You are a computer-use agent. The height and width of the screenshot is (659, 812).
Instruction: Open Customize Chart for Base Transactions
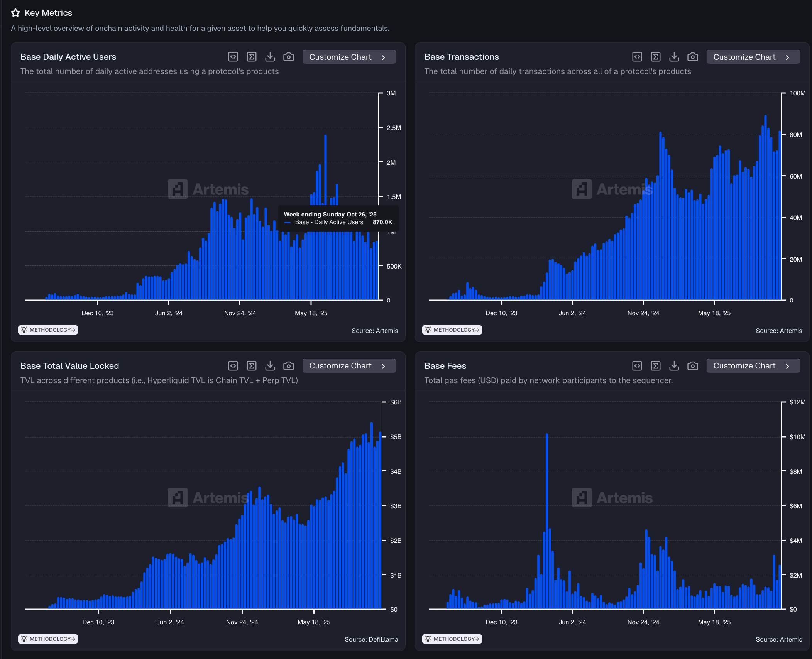(753, 57)
